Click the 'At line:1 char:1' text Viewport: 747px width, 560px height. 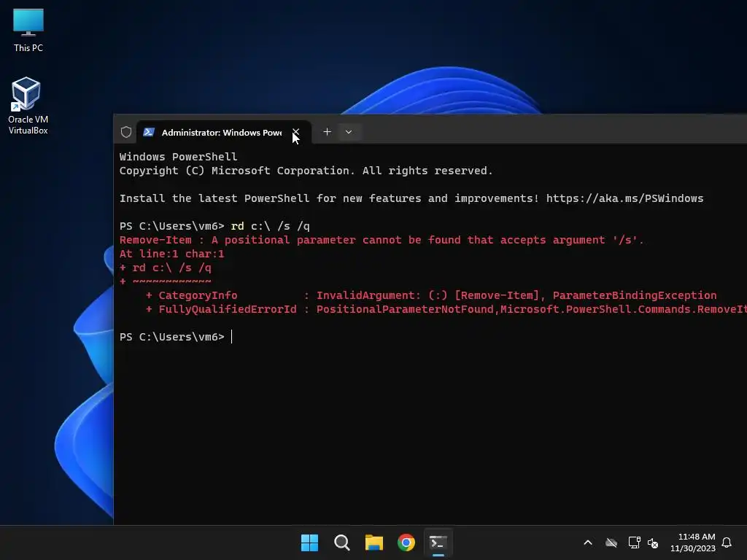[171, 254]
